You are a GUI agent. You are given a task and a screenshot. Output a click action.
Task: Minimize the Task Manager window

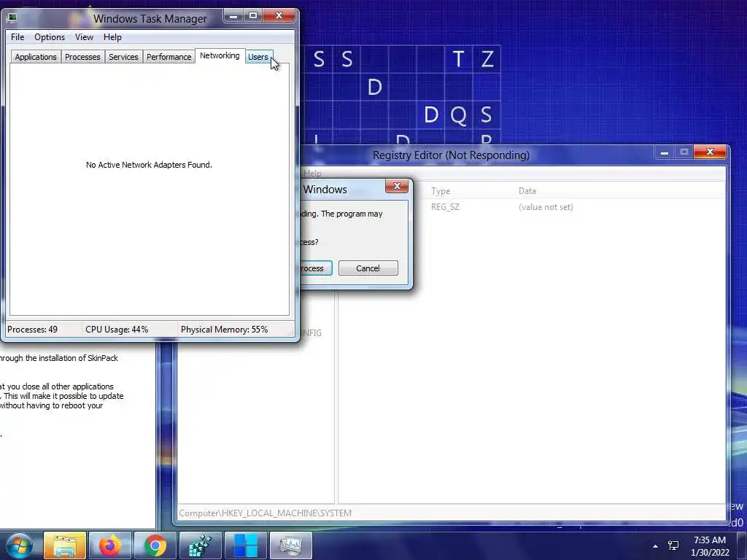point(233,16)
